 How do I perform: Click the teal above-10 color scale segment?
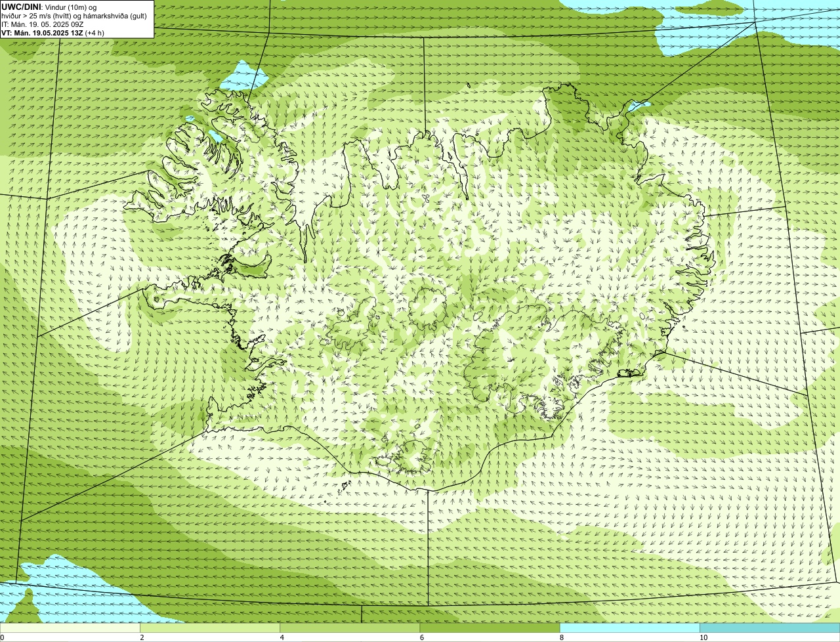click(x=770, y=628)
